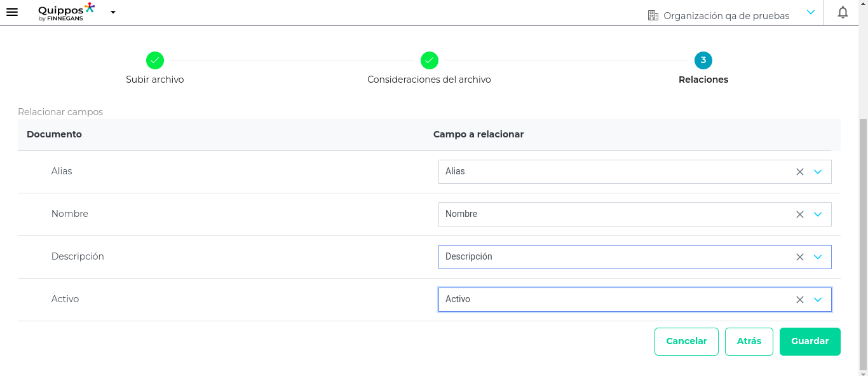Image resolution: width=868 pixels, height=376 pixels.
Task: Open the hamburger navigation menu
Action: 12,12
